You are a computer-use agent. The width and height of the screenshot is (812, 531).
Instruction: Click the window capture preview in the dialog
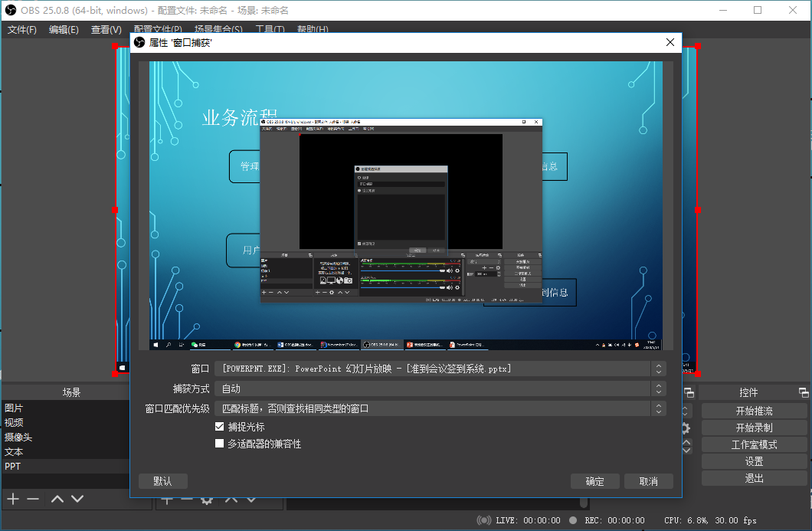(406, 205)
